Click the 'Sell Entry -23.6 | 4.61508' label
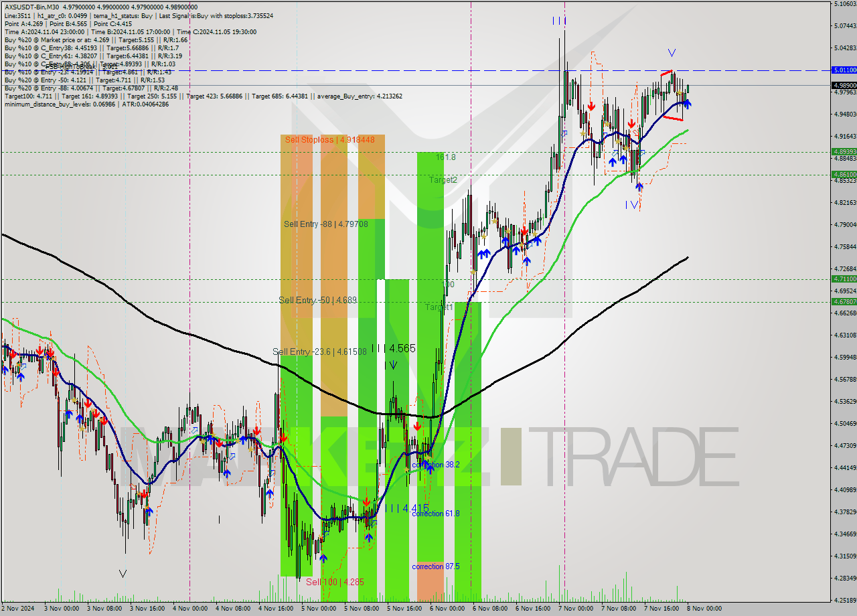The width and height of the screenshot is (857, 616). pos(319,352)
